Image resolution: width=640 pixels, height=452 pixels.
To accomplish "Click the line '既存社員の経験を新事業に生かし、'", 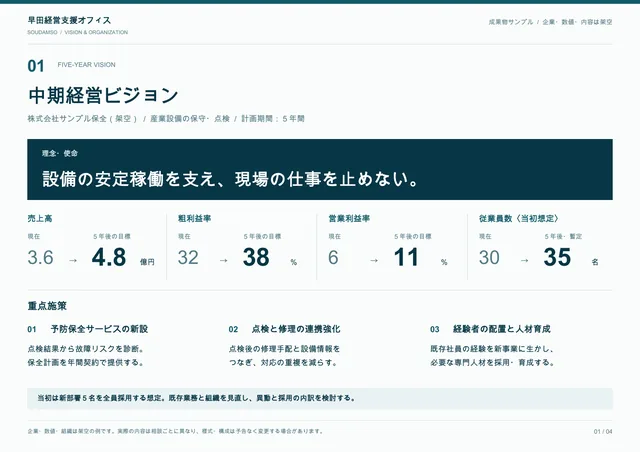I will 492,349.
